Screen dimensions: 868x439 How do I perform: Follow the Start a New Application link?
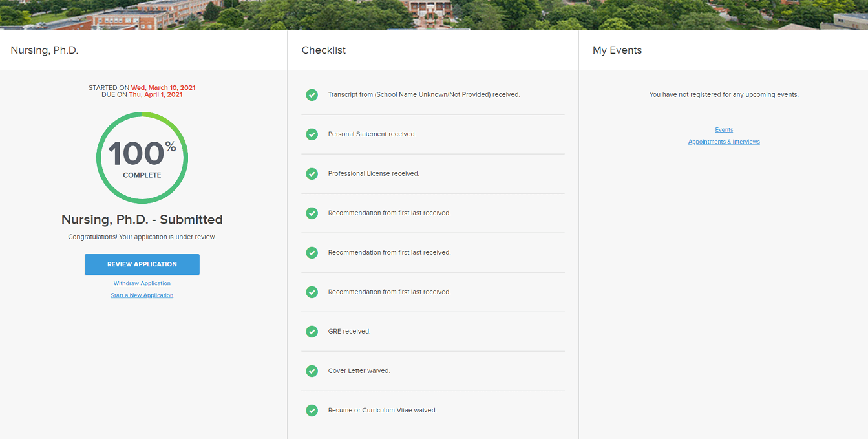(x=142, y=295)
